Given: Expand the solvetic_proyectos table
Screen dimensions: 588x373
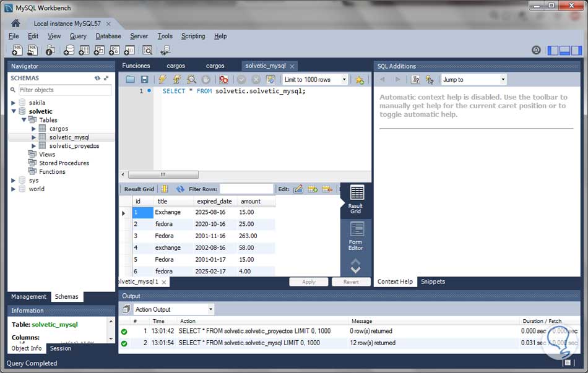Looking at the screenshot, I should [33, 146].
